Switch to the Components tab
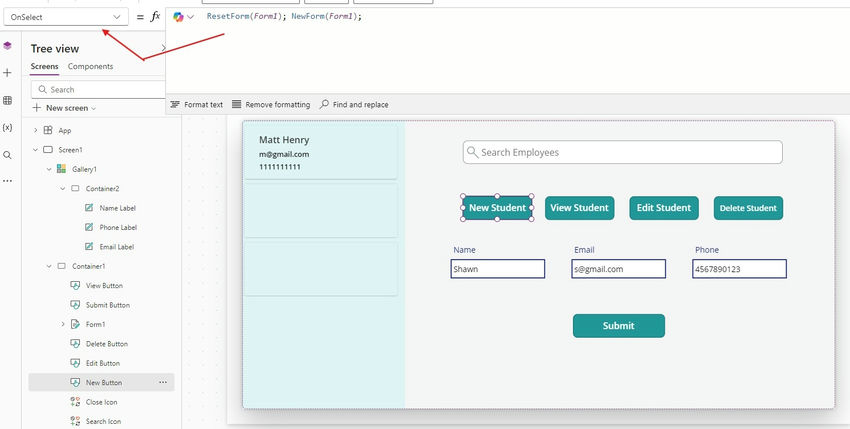The image size is (850, 429). pos(90,67)
